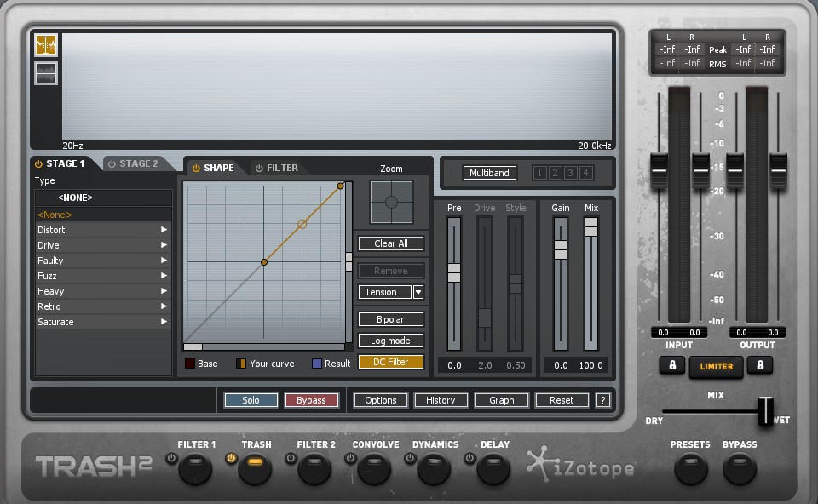Click the Dry/Wet Mix slider handle
818x504 pixels.
click(x=766, y=411)
